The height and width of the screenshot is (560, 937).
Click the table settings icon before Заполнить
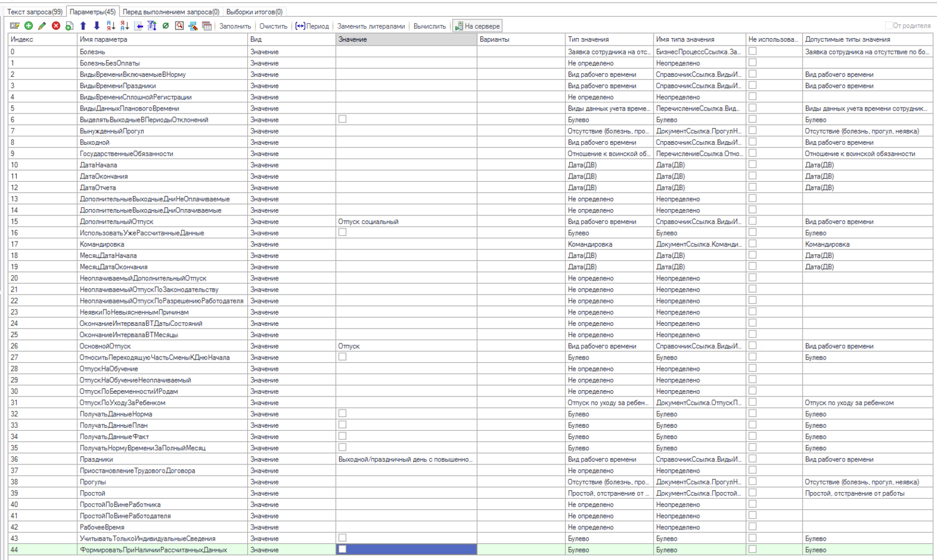(x=207, y=26)
